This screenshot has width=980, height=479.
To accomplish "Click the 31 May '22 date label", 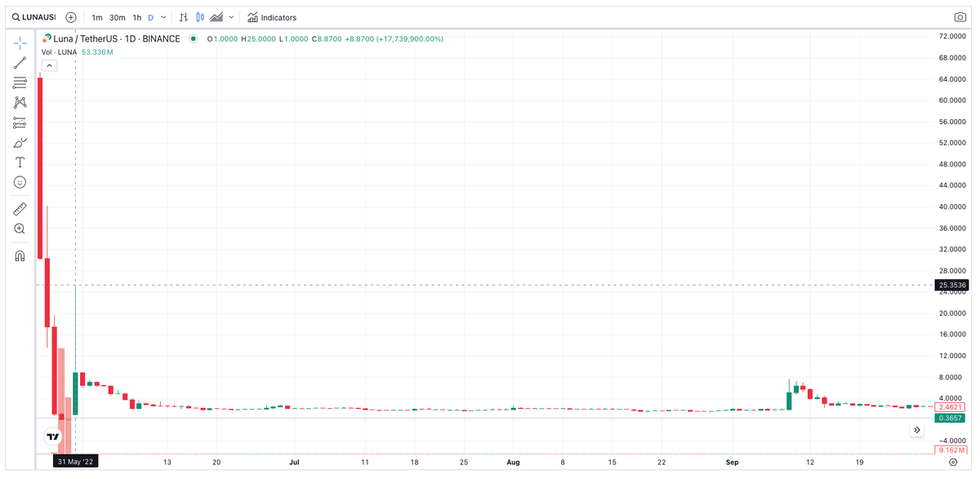I will 76,462.
